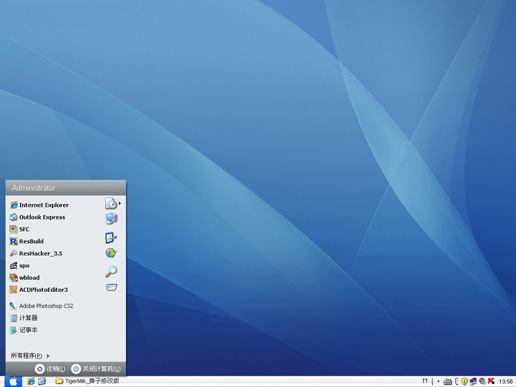This screenshot has height=387, width=516.
Task: Launch Outlook Express from the Start menu
Action: pyautogui.click(x=37, y=217)
